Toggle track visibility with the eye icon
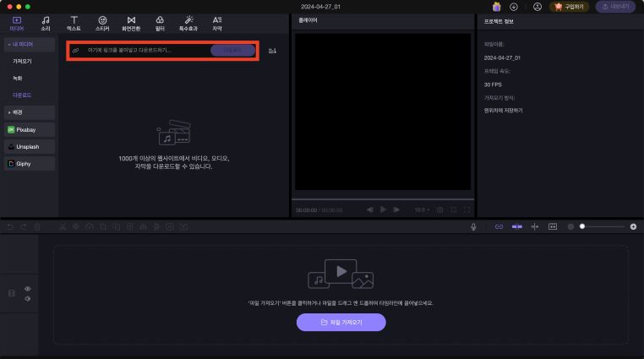644x359 pixels. (28, 289)
